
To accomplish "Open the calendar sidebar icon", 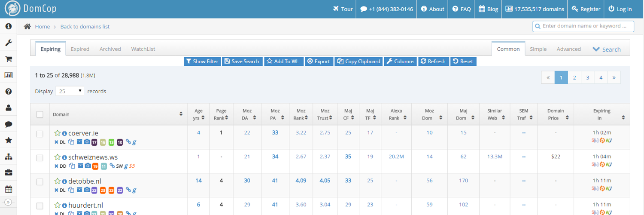I will click(8, 189).
